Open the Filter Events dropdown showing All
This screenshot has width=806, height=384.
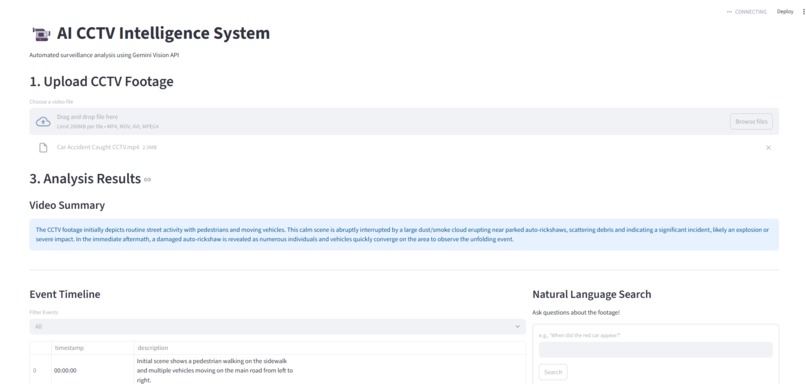click(278, 326)
